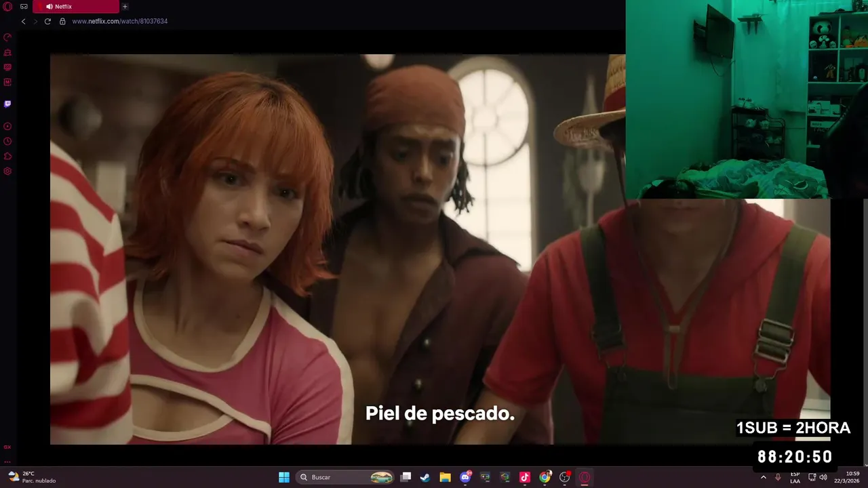Switch to the Netflix tab
This screenshot has width=868, height=488.
(75, 7)
